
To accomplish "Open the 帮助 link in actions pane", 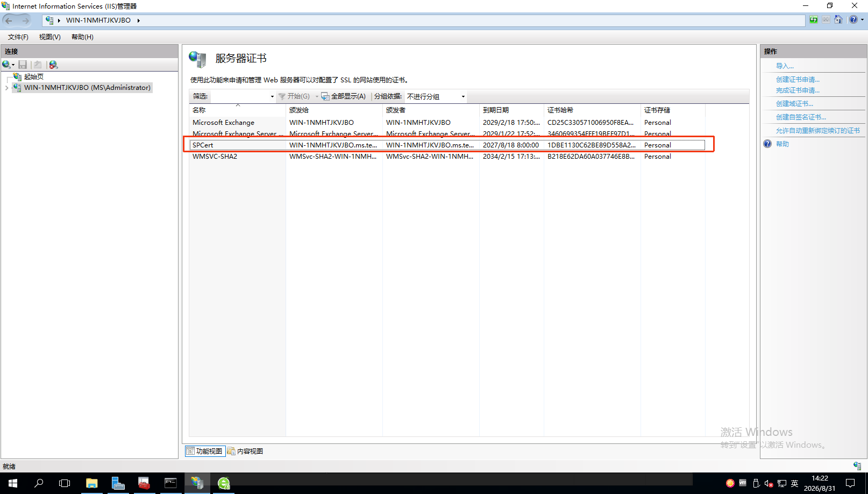I will coord(782,144).
